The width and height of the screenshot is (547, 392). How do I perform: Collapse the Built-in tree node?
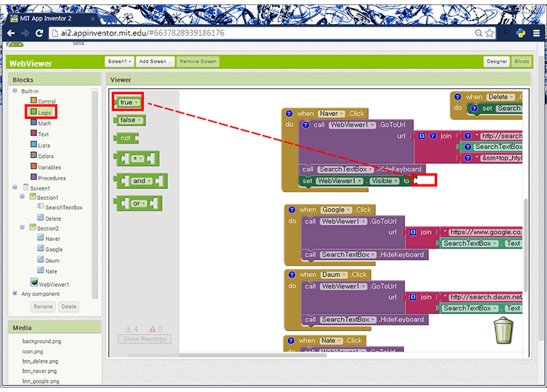point(15,91)
